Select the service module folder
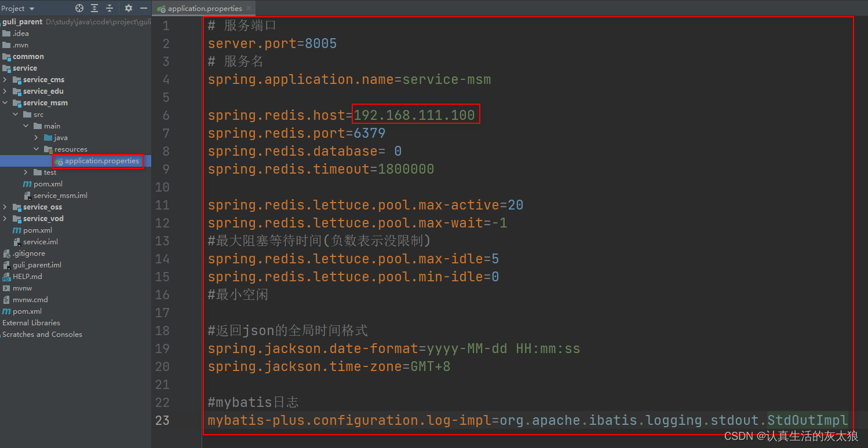The height and width of the screenshot is (448, 868). pyautogui.click(x=20, y=68)
